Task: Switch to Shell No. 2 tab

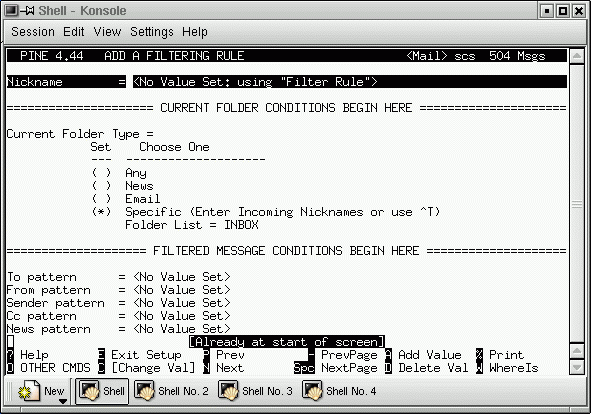Action: click(171, 391)
